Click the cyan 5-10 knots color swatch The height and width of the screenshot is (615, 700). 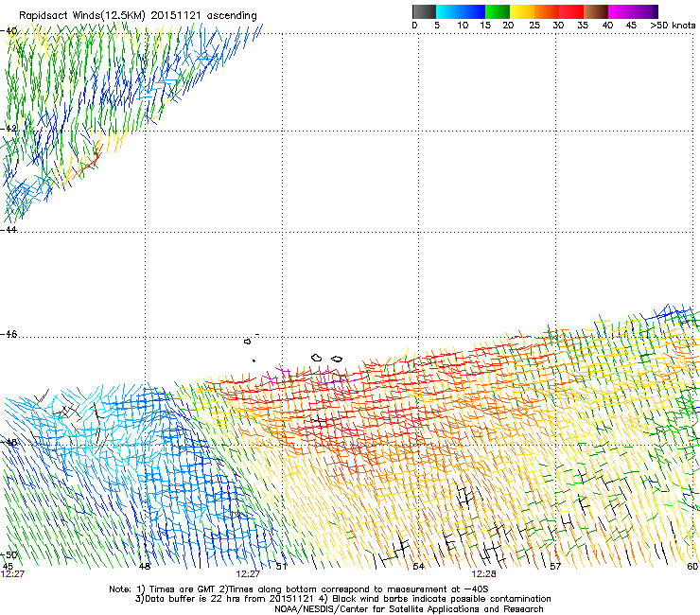pyautogui.click(x=448, y=11)
